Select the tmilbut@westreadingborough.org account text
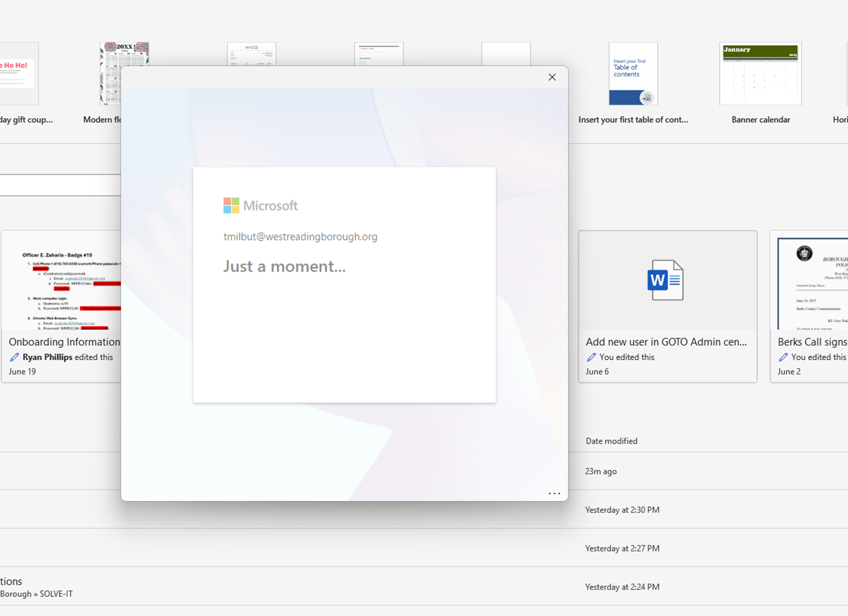Viewport: 848px width, 616px height. pos(300,237)
